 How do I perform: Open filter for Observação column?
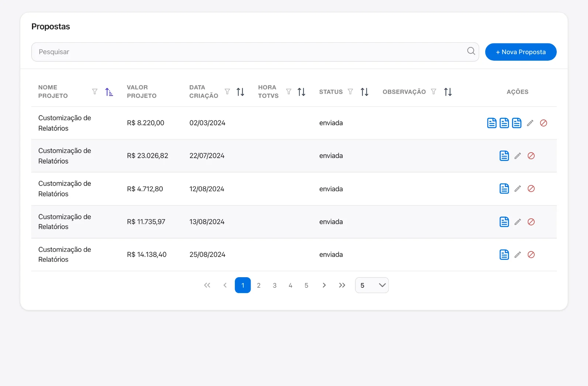click(x=434, y=92)
